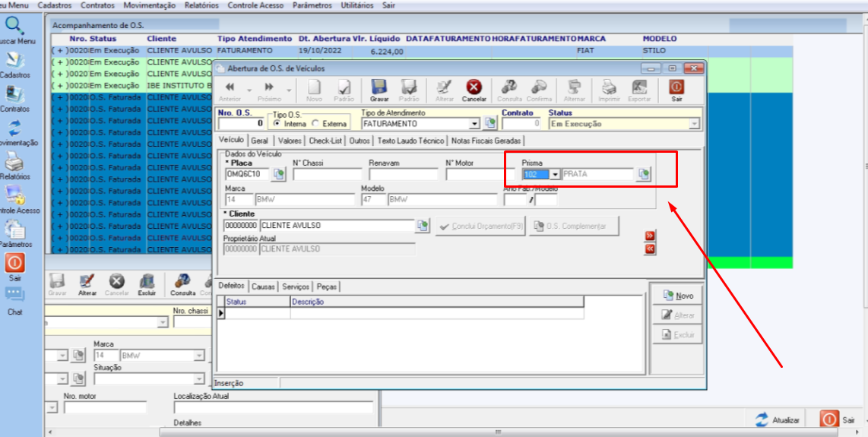Click lookup icon beside Prisma field

pos(643,175)
